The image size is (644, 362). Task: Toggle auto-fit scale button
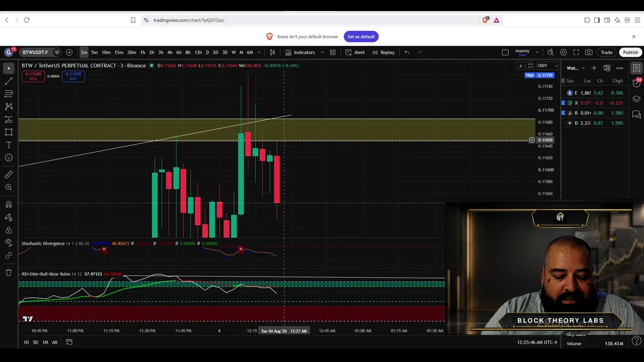[x=530, y=66]
